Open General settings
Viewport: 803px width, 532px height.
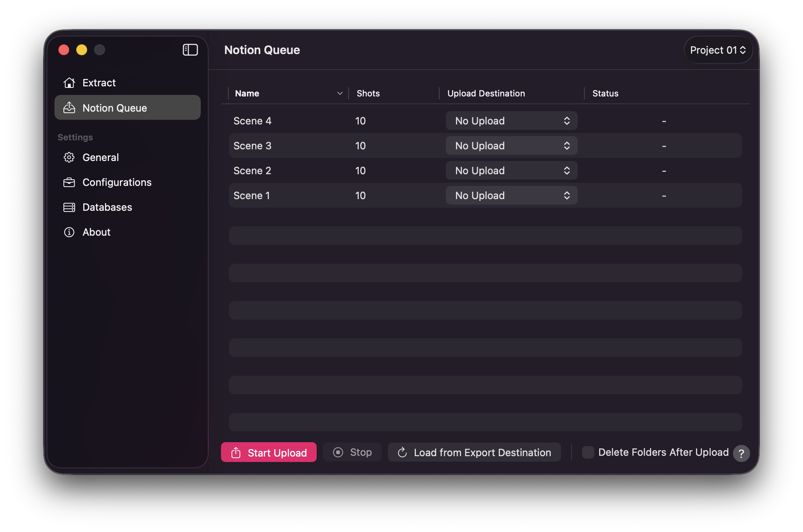(128, 157)
